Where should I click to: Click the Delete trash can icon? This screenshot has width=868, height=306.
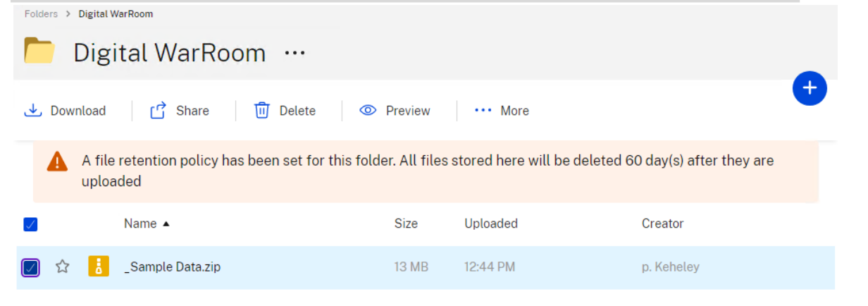coord(262,111)
